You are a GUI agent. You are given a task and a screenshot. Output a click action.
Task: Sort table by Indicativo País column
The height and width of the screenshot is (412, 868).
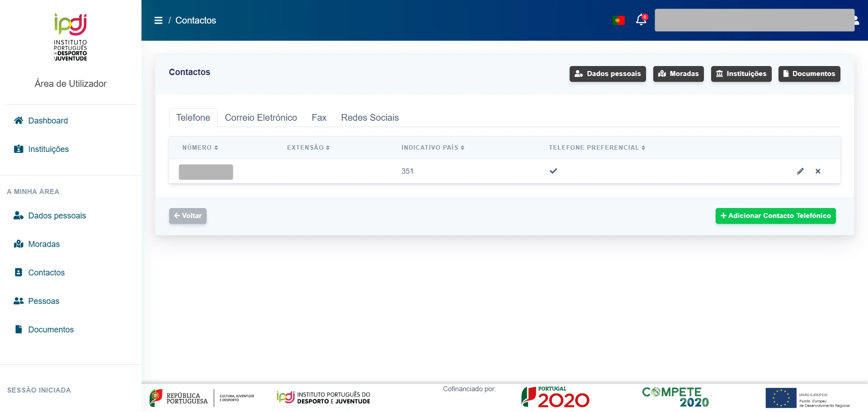(433, 147)
